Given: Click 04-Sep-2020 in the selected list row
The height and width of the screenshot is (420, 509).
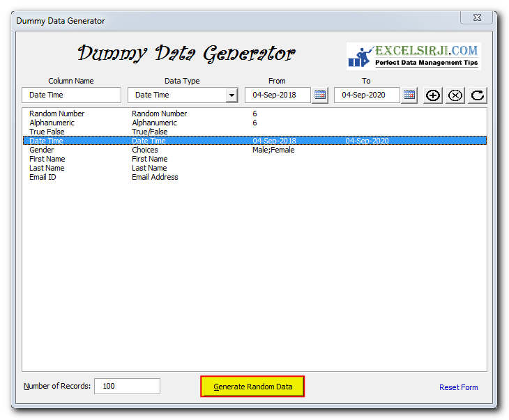Looking at the screenshot, I should point(367,141).
